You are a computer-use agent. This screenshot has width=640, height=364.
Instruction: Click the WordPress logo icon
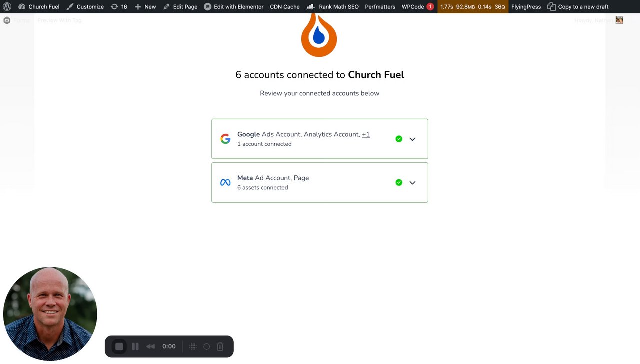tap(7, 7)
